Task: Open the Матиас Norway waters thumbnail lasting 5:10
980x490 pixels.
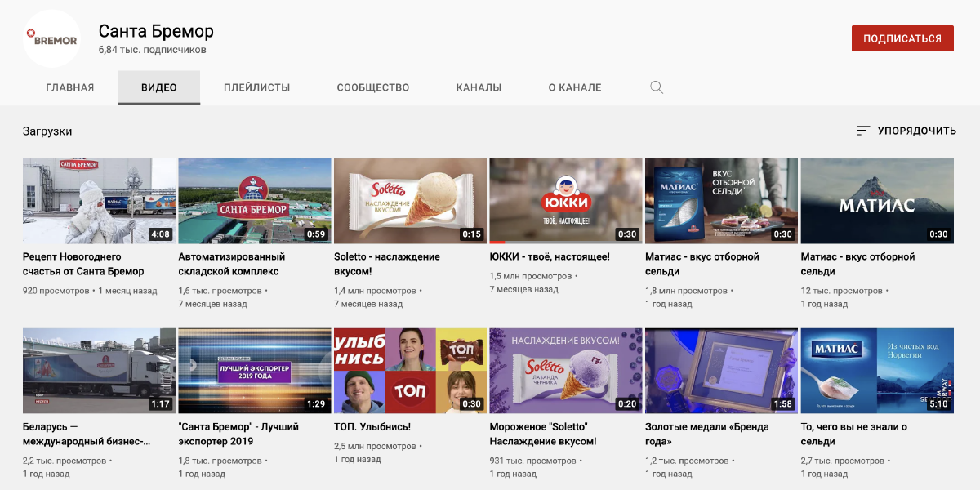Action: 877,371
